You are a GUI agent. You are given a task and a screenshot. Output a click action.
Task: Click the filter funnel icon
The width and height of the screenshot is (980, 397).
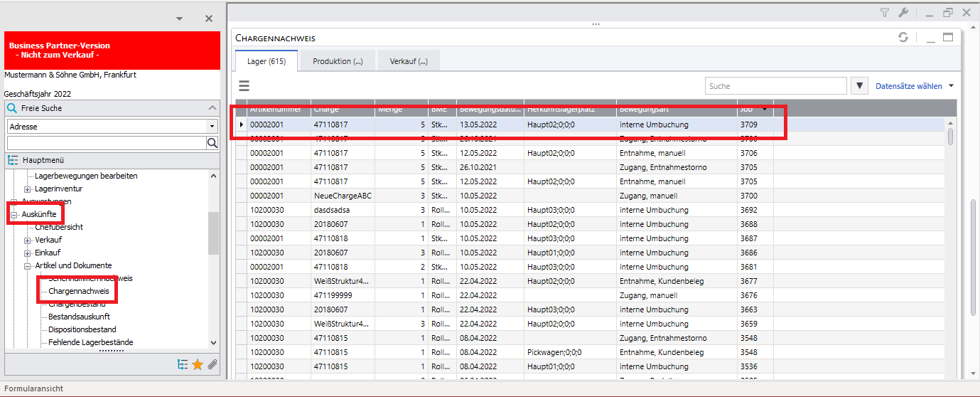885,12
